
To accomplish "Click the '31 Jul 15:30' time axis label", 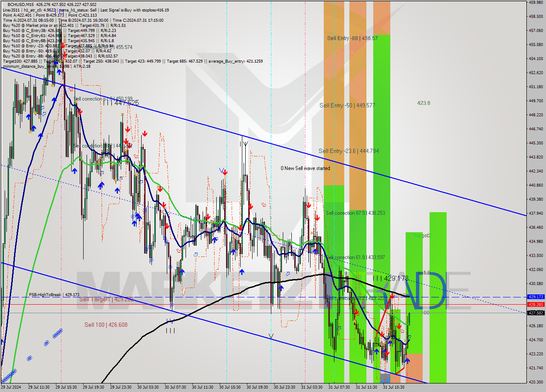I will click(x=393, y=387).
